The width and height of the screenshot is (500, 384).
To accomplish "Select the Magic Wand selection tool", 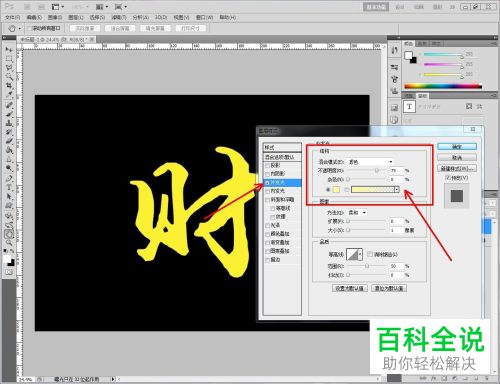I will [x=9, y=77].
